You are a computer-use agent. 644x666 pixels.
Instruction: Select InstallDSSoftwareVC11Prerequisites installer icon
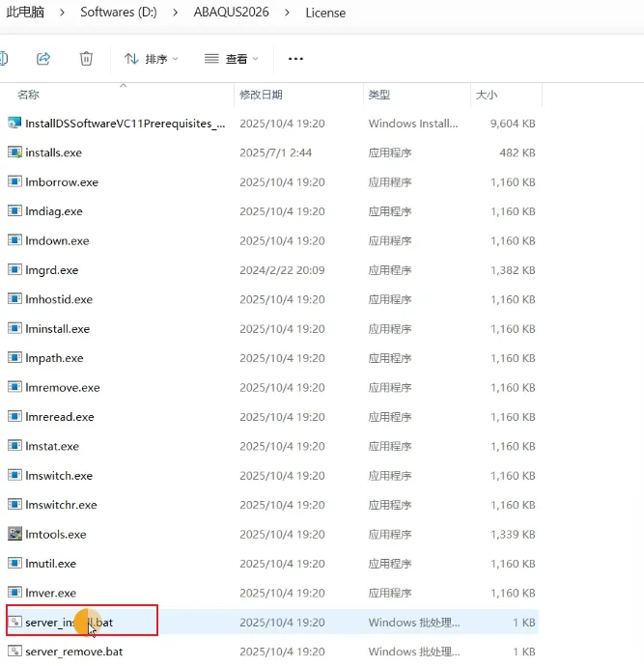point(14,124)
